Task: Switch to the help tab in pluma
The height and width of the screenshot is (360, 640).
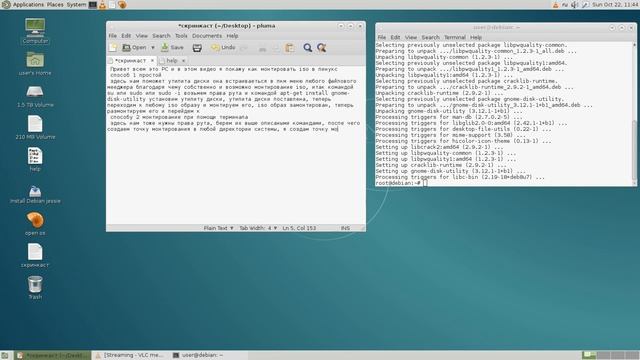Action: 172,60
